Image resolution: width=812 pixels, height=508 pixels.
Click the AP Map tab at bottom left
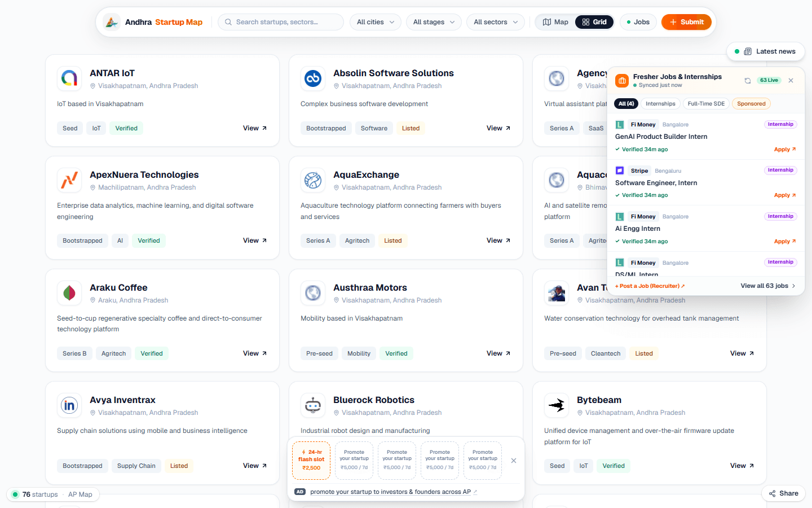tap(80, 494)
